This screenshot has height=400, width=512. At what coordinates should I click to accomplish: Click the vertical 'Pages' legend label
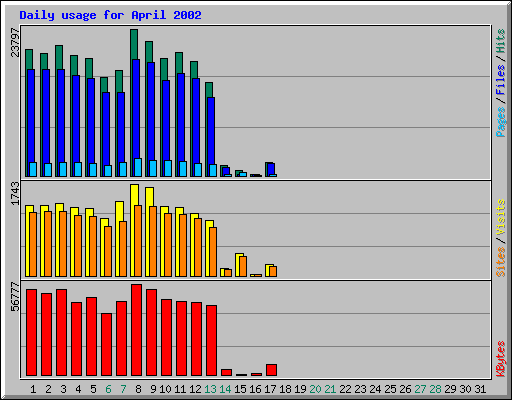500,122
